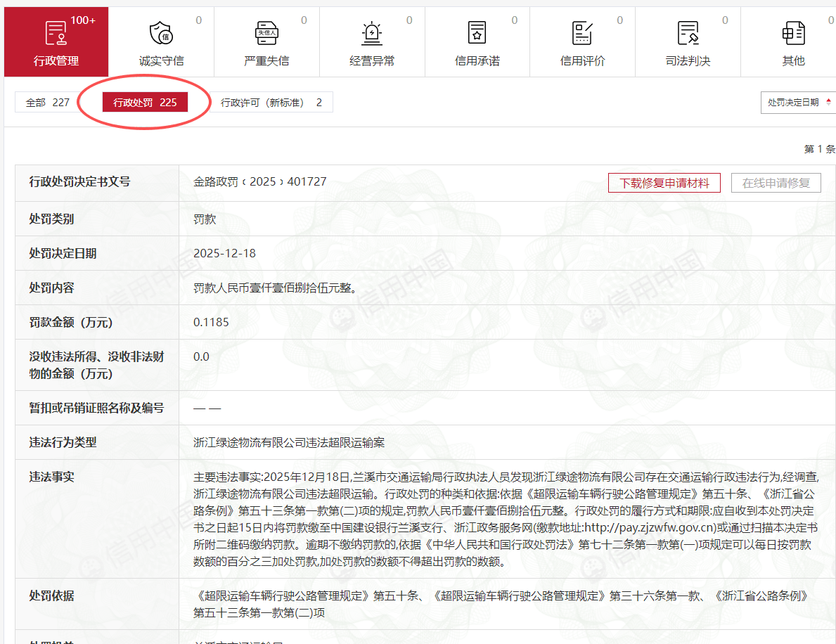Click 下载修复申请材料 button
Image resolution: width=836 pixels, height=644 pixels.
pyautogui.click(x=664, y=183)
